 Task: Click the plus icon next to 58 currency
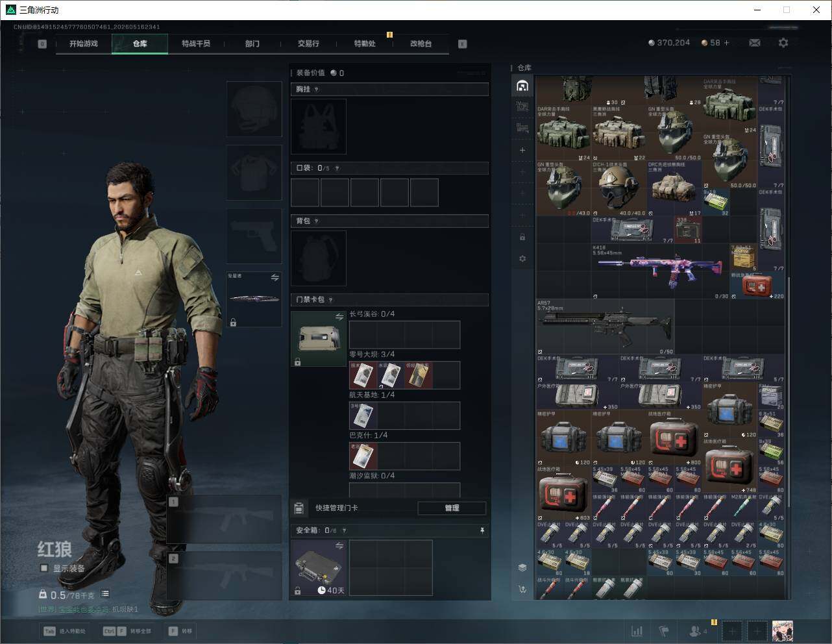click(726, 43)
